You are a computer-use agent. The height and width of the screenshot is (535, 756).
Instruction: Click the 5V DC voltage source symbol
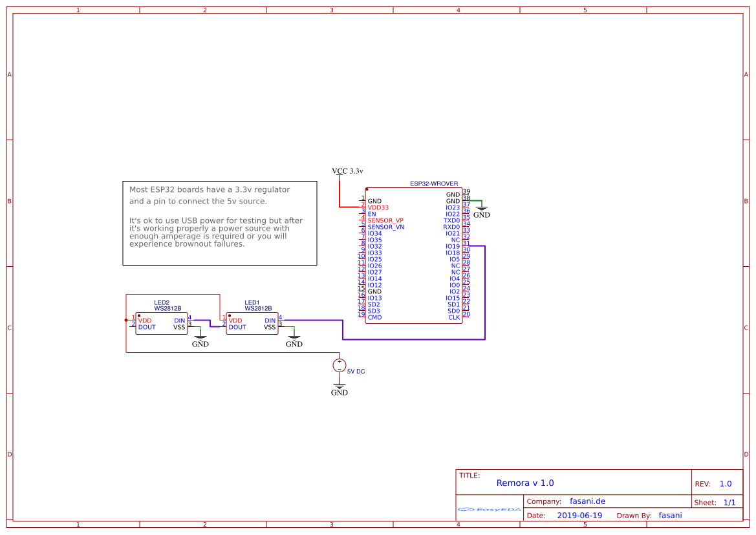coord(340,366)
